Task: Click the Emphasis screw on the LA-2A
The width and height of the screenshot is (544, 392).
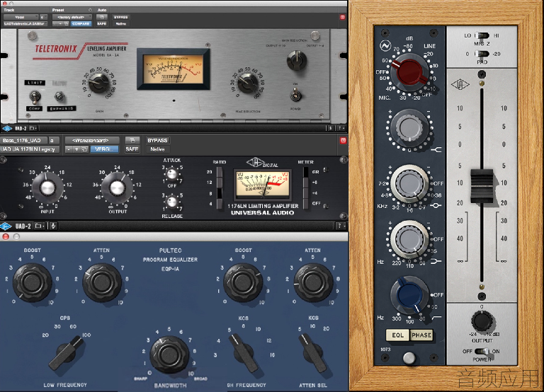Action: click(x=59, y=96)
